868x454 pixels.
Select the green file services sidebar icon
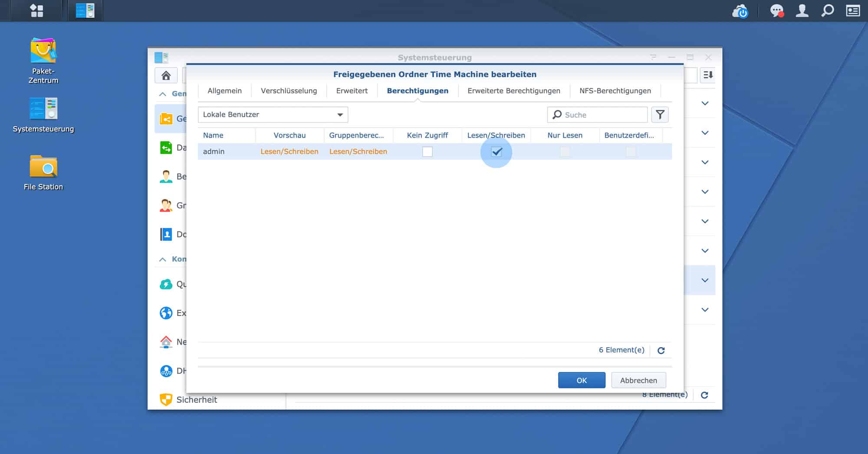pyautogui.click(x=166, y=148)
